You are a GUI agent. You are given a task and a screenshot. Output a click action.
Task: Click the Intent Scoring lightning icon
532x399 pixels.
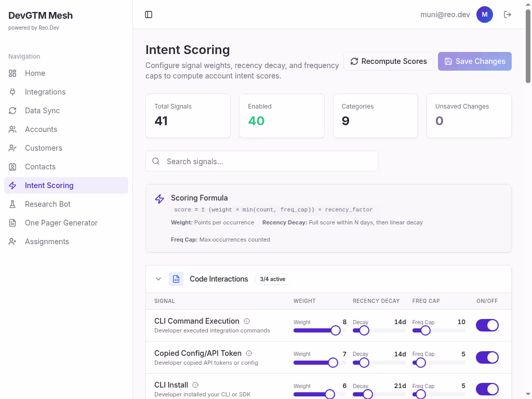12,185
